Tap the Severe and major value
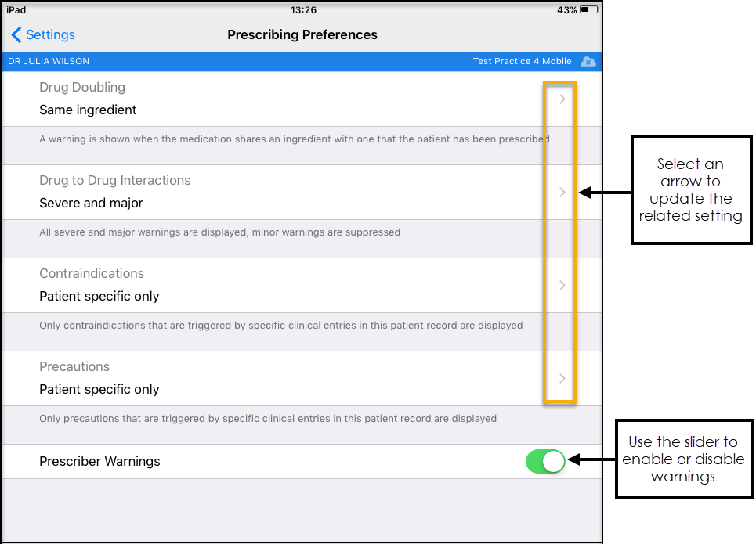Viewport: 756px width, 544px height. [91, 203]
